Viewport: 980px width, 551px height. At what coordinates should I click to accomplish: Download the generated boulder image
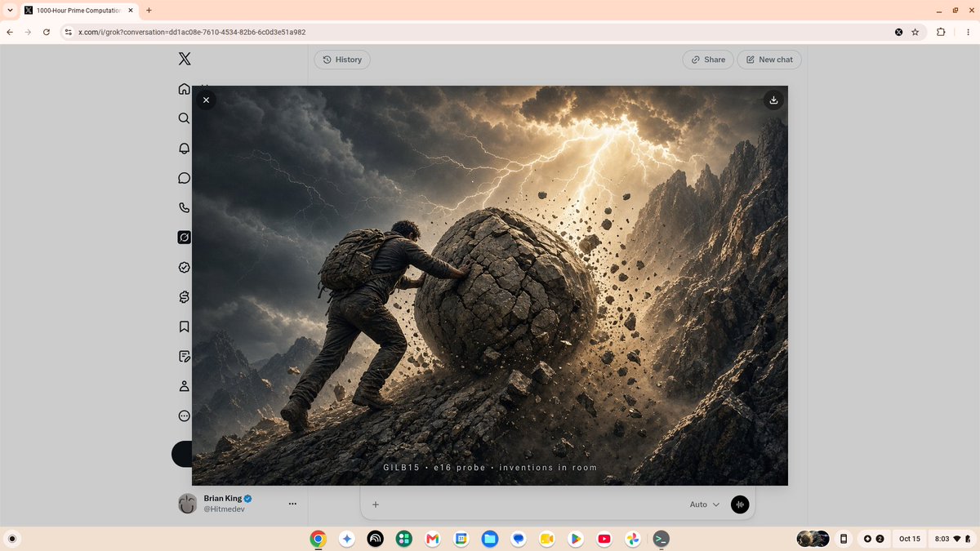[773, 100]
